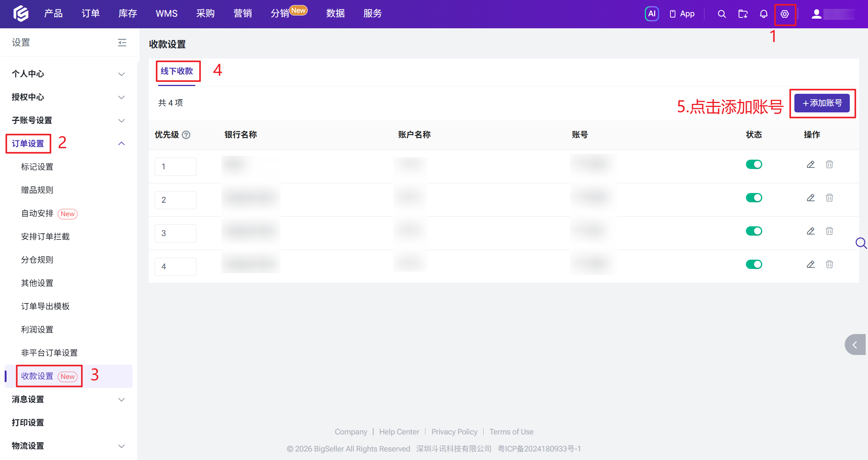Open the 数据 top menu
Viewport: 868px width, 460px height.
(336, 14)
